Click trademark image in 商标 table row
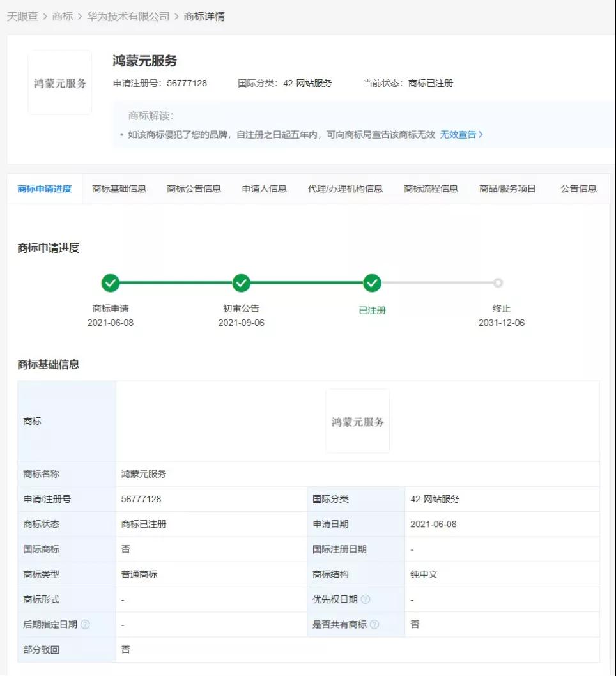This screenshot has height=676, width=616. click(x=357, y=422)
